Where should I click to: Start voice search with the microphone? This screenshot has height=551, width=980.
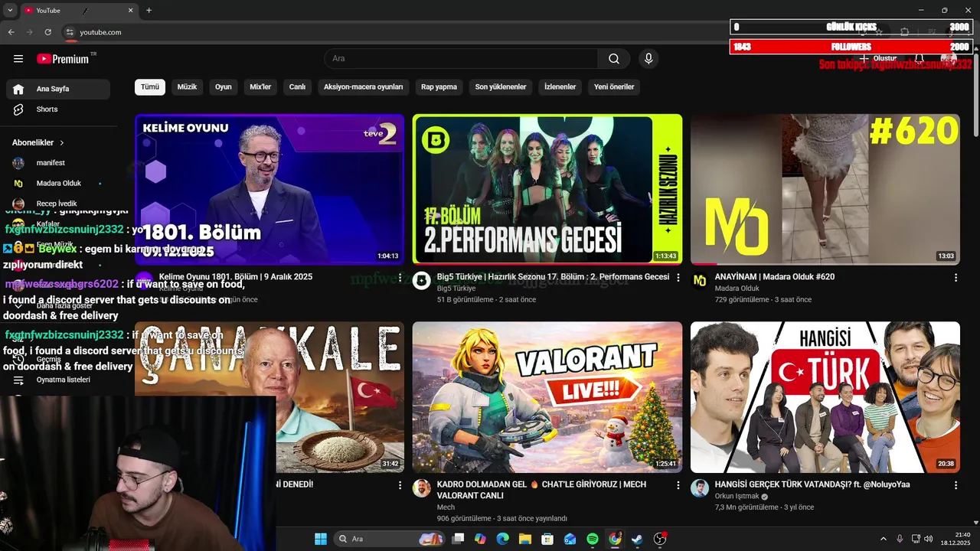pyautogui.click(x=648, y=59)
